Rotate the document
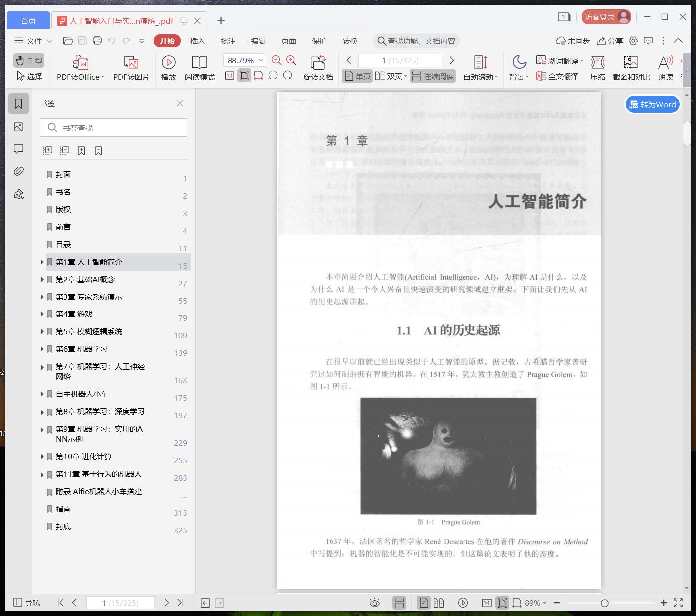696x616 pixels. pos(318,68)
